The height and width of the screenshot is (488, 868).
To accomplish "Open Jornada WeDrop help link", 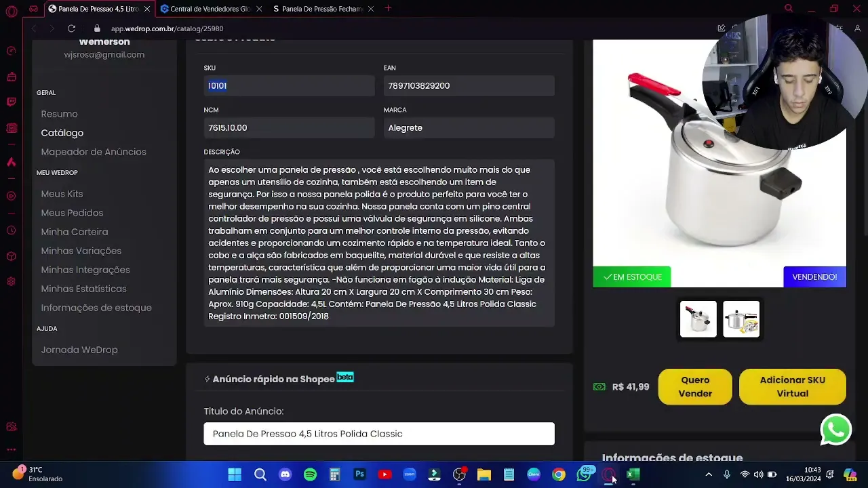I will pos(79,350).
